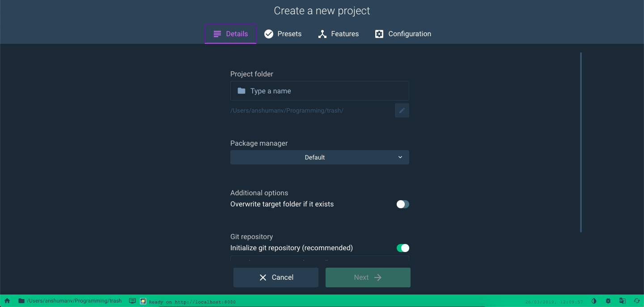Click the Next button

(368, 277)
